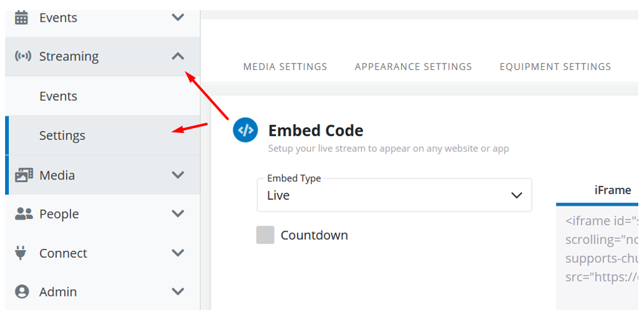Collapse the Streaming menu chevron
The image size is (644, 324).
click(x=178, y=57)
